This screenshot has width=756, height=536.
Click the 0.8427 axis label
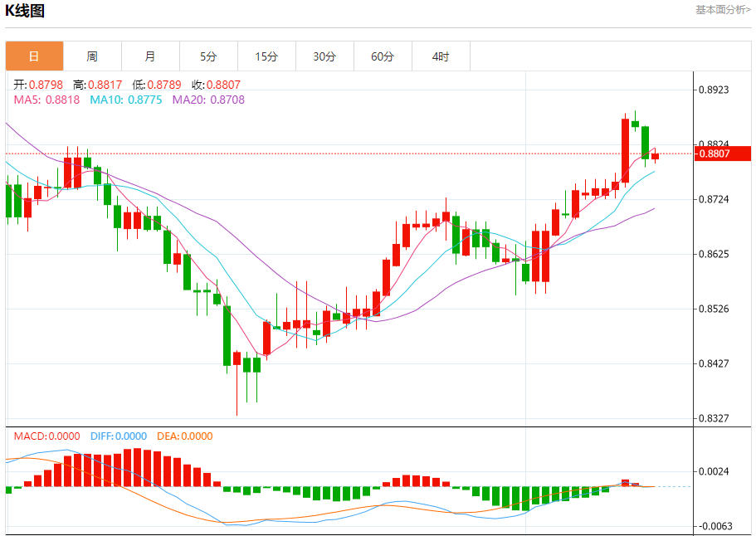(714, 363)
